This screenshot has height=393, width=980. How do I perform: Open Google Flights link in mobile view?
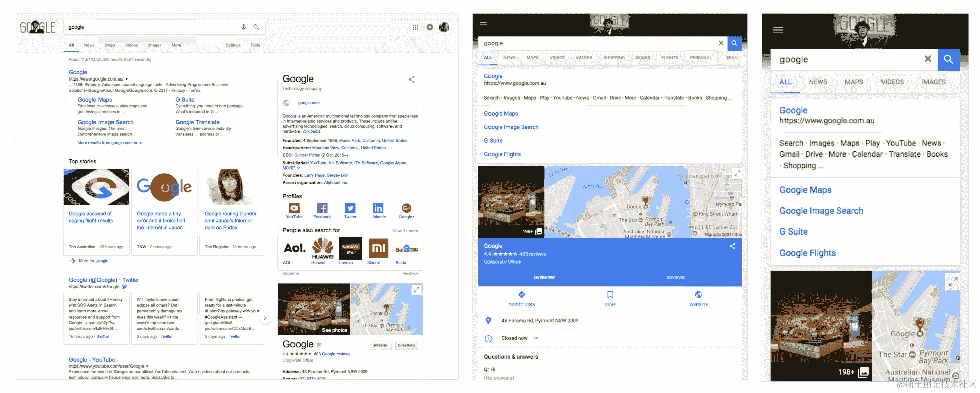[808, 253]
